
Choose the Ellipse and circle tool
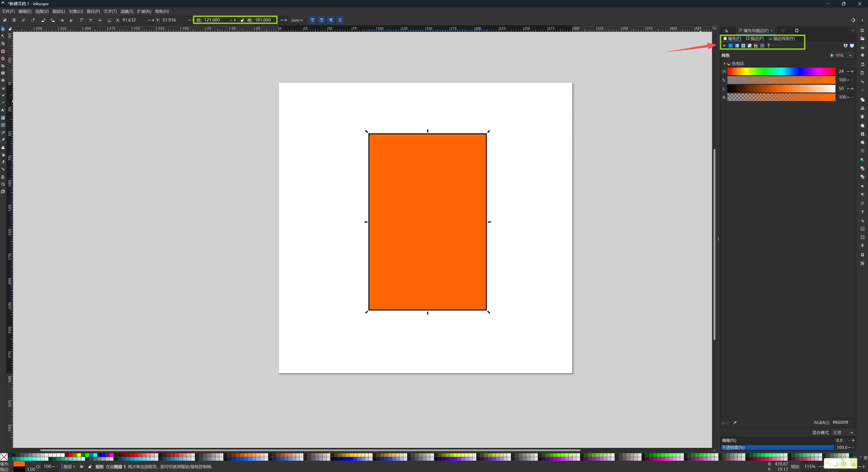pyautogui.click(x=3, y=59)
